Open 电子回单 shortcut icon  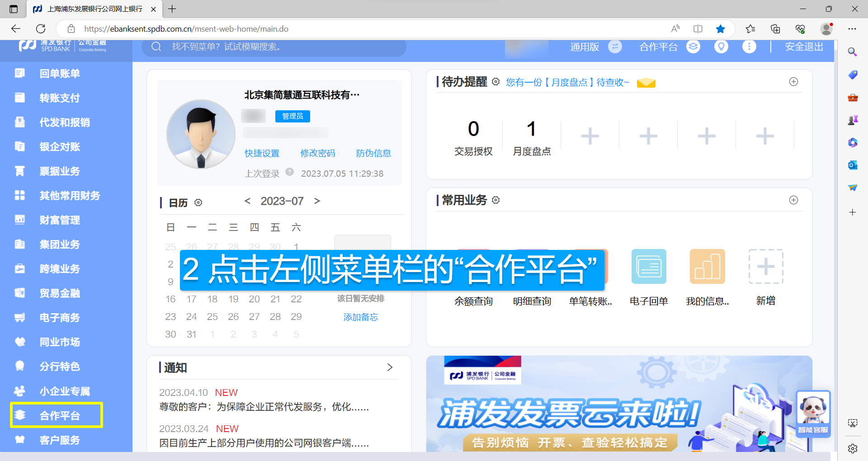[649, 267]
